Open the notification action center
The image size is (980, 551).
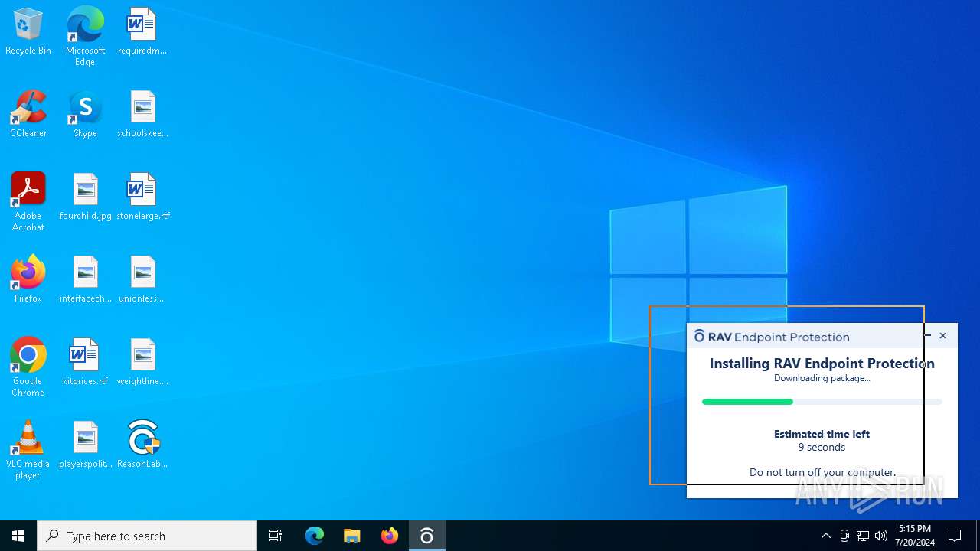pyautogui.click(x=955, y=536)
